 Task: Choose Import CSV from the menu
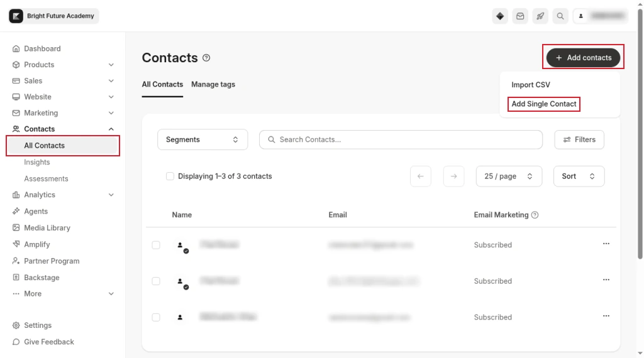(x=531, y=85)
